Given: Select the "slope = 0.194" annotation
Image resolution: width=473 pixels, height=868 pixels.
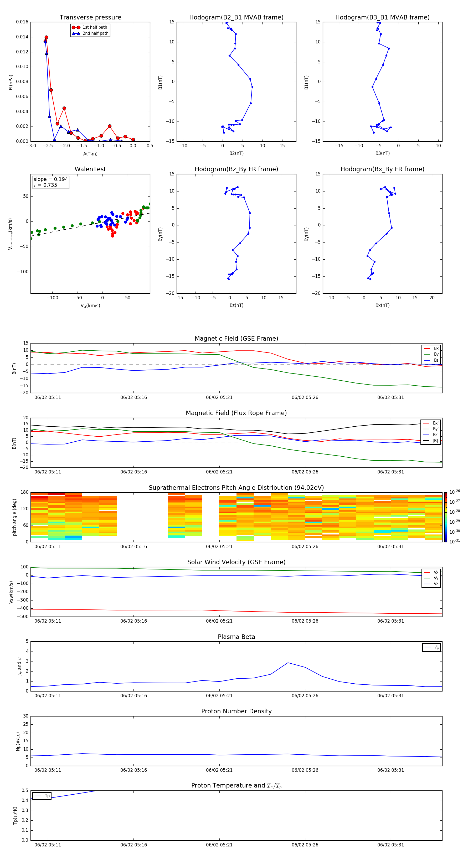Looking at the screenshot, I should click(x=51, y=179).
